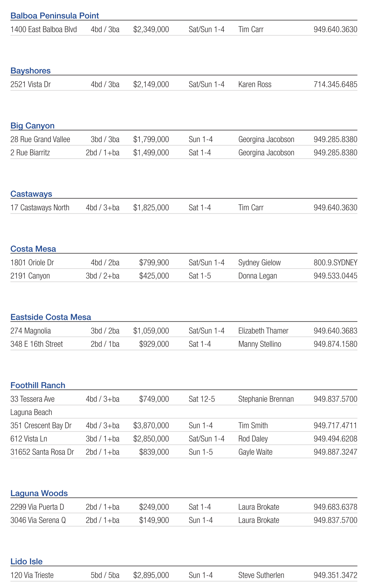The image size is (370, 588).
Task: Click the 800.9.SYDNEY phone number
Action: pyautogui.click(x=335, y=263)
